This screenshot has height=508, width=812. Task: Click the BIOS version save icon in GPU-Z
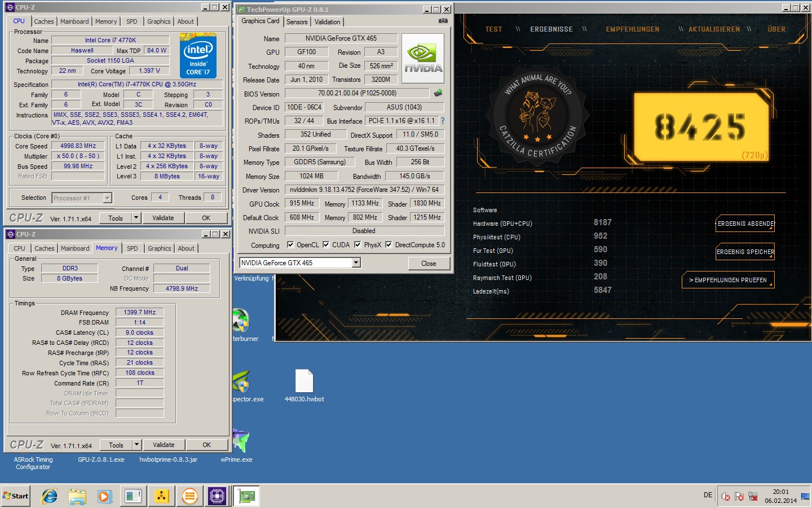point(438,93)
